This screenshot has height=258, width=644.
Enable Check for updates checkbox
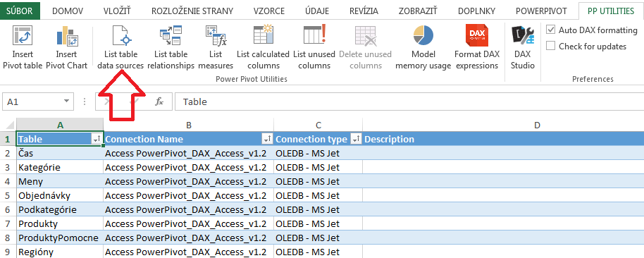point(551,46)
